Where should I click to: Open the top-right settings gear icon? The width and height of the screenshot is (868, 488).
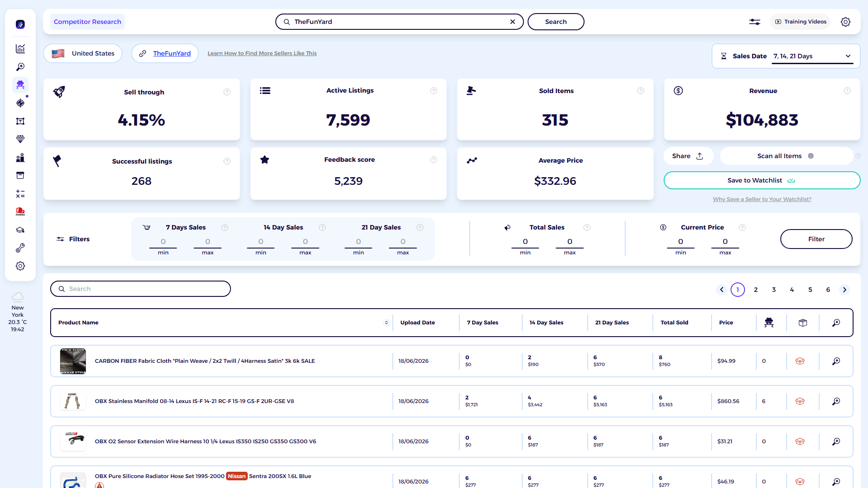(x=845, y=22)
